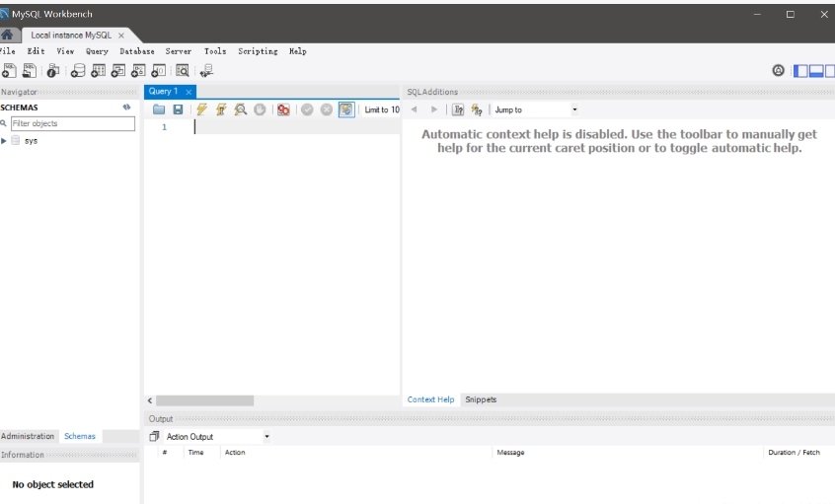This screenshot has width=835, height=504.
Task: Open the Workbench preferences gear icon
Action: coord(779,70)
